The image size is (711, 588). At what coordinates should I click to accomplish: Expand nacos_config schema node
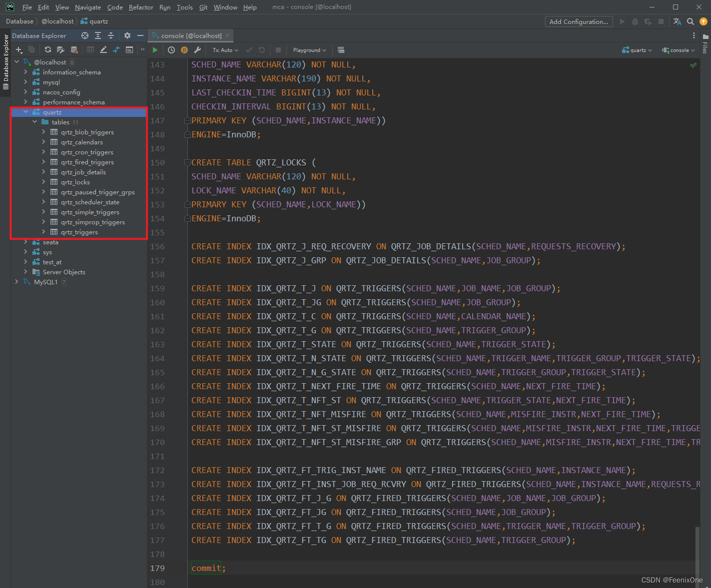pyautogui.click(x=25, y=92)
